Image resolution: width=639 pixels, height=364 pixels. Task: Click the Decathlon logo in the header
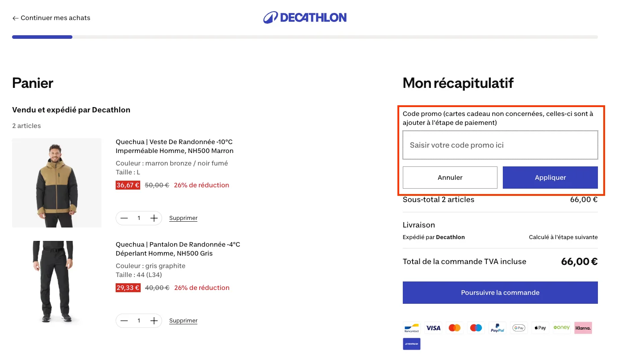click(305, 17)
